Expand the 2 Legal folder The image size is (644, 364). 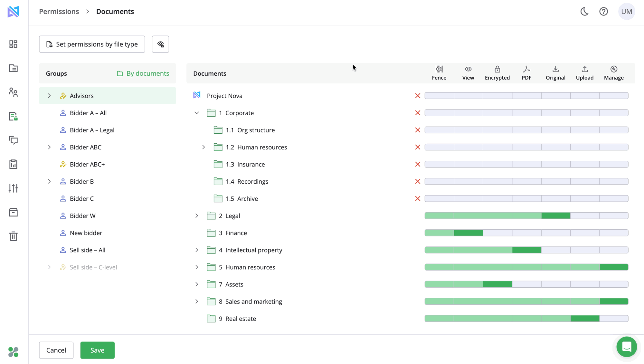click(197, 216)
